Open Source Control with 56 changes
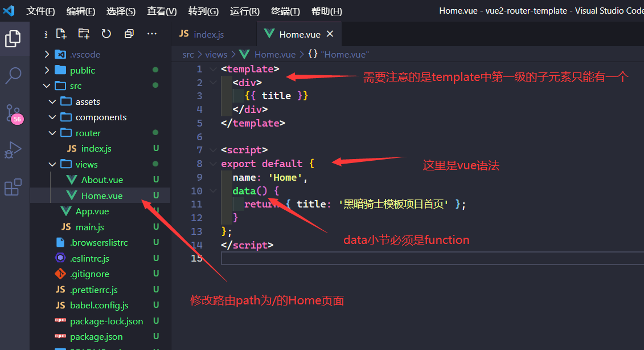Viewport: 644px width, 350px height. pos(13,112)
